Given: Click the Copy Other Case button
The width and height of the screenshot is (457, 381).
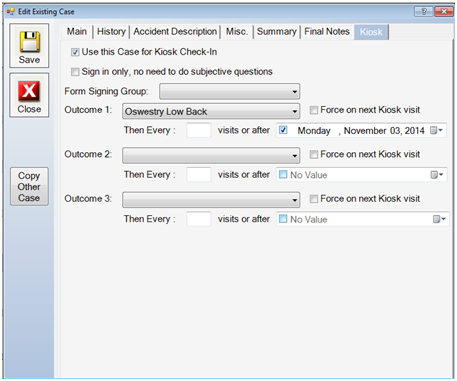Looking at the screenshot, I should tap(29, 186).
